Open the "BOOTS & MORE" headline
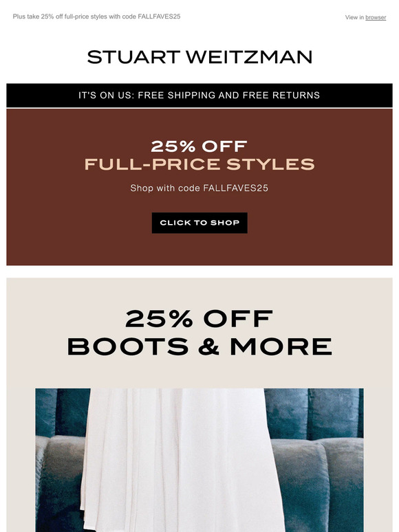399x532 pixels. coord(199,346)
